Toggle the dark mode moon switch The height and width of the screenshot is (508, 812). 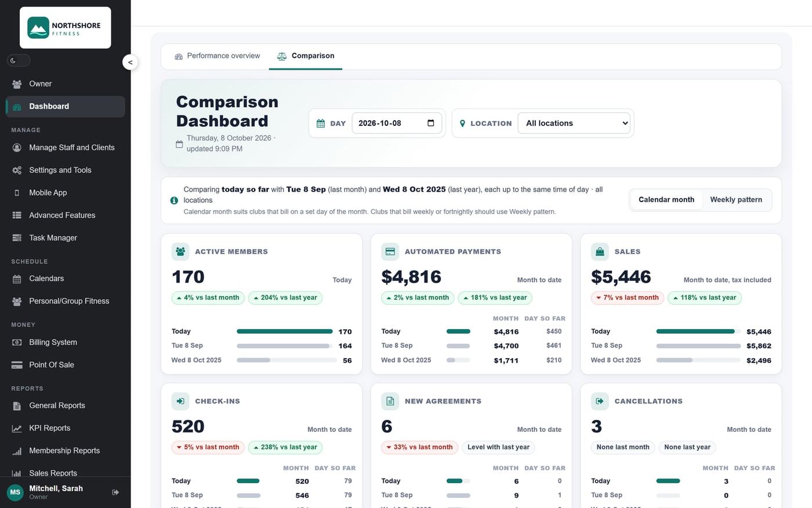point(19,60)
